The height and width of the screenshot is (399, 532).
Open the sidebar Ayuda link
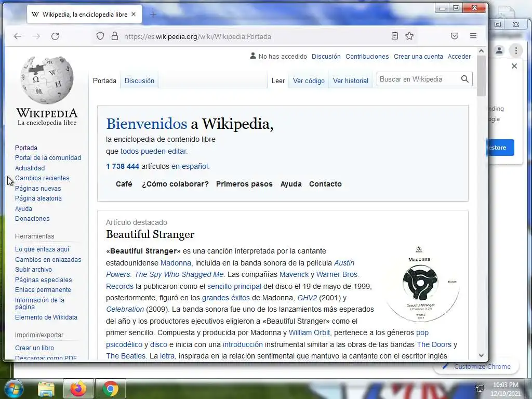point(23,209)
